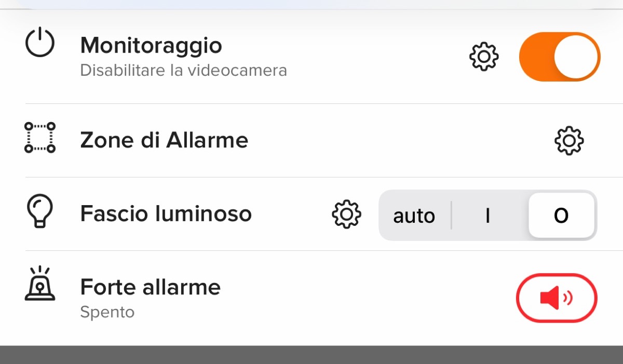
Task: Select the O segment for light beam
Action: (561, 215)
